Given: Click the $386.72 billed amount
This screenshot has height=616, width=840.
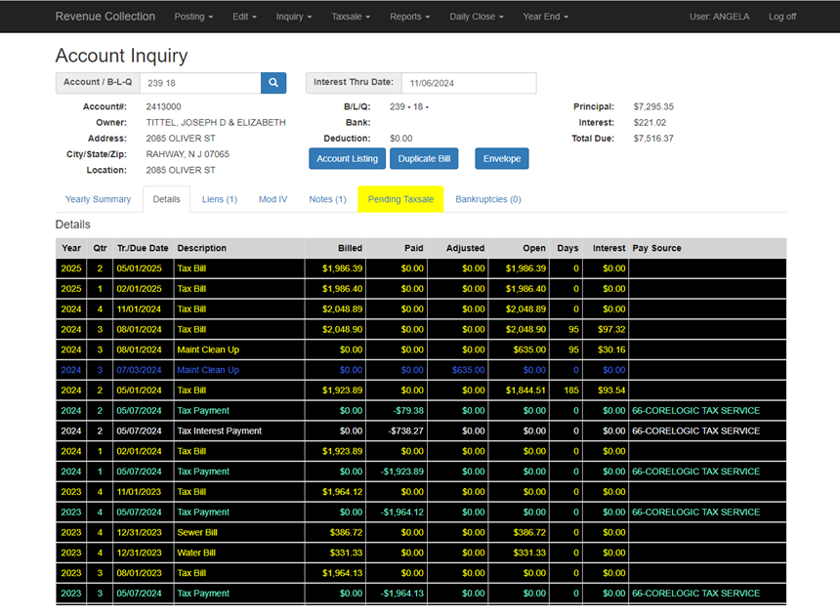Looking at the screenshot, I should tap(346, 532).
